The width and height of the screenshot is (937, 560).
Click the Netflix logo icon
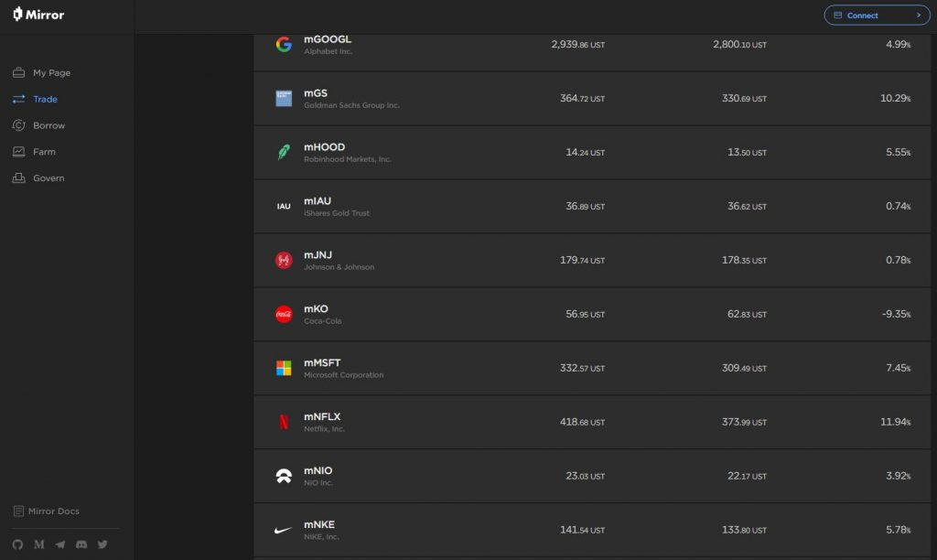click(x=284, y=422)
